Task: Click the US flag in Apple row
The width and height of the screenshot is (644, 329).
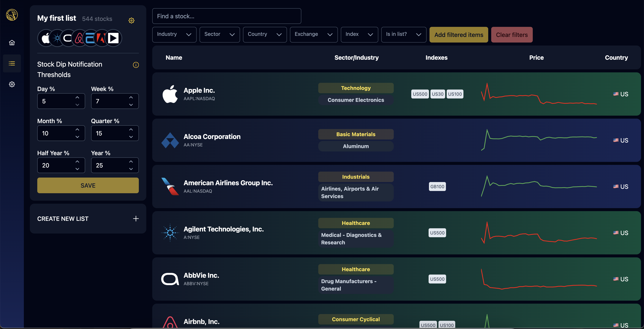Action: 616,94
